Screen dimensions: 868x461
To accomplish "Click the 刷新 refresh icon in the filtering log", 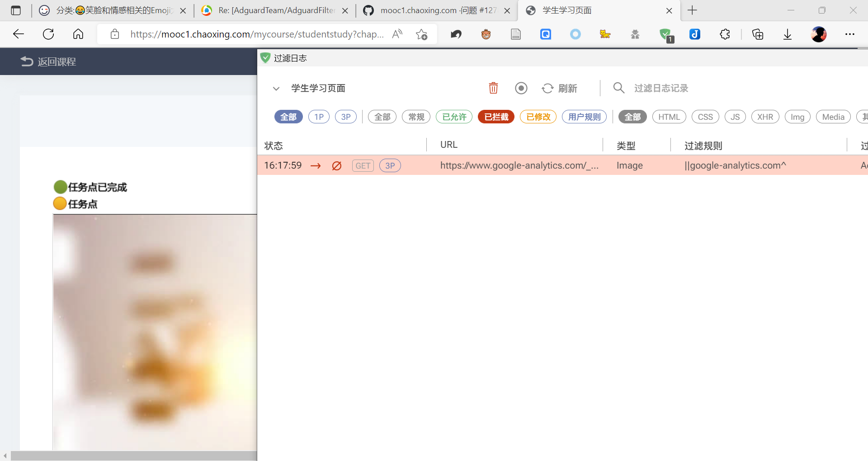I will [x=547, y=88].
